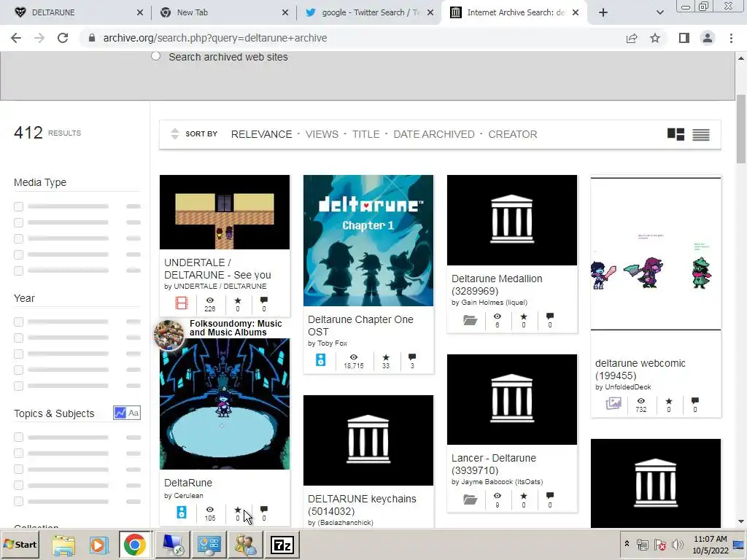Viewport: 747px width, 560px height.
Task: Click movie media icon on UNDERTALE / DELTARUNE card
Action: coord(182,303)
